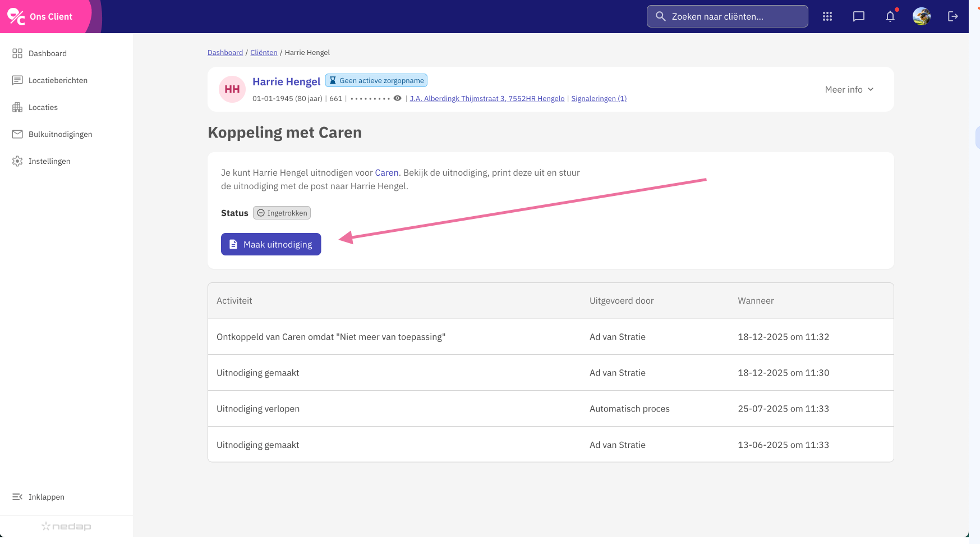
Task: Click the nedap logo in the sidebar footer
Action: (66, 527)
